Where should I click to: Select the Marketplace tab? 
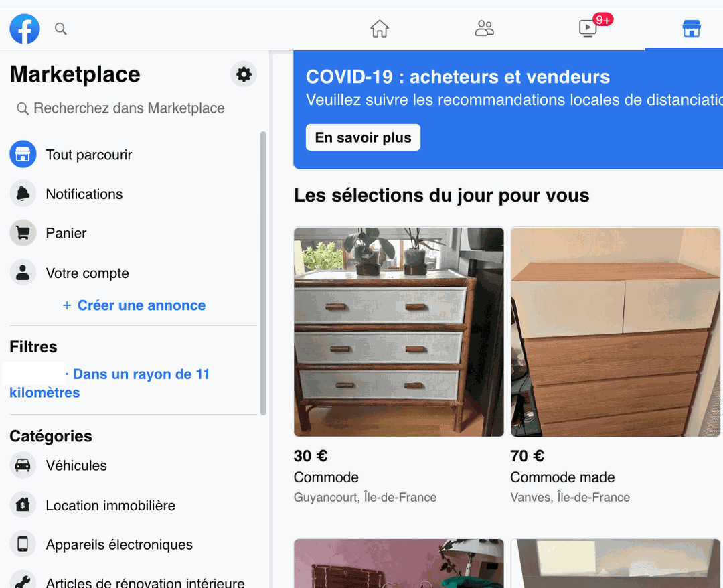(692, 29)
